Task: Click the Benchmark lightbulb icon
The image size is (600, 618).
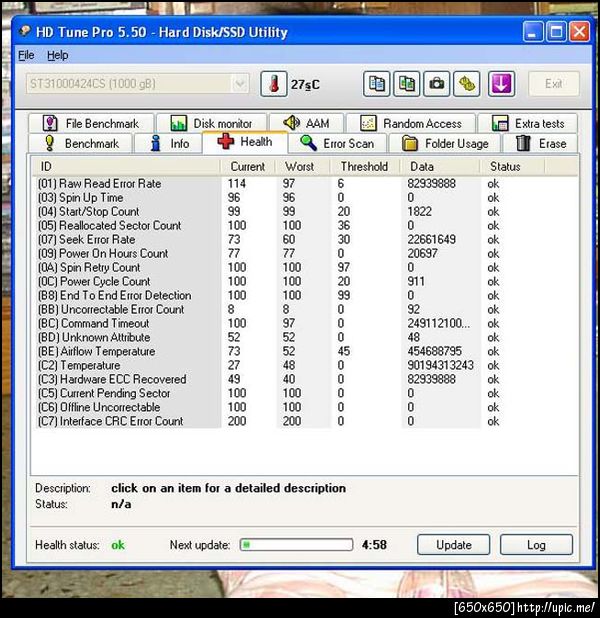Action: point(49,143)
